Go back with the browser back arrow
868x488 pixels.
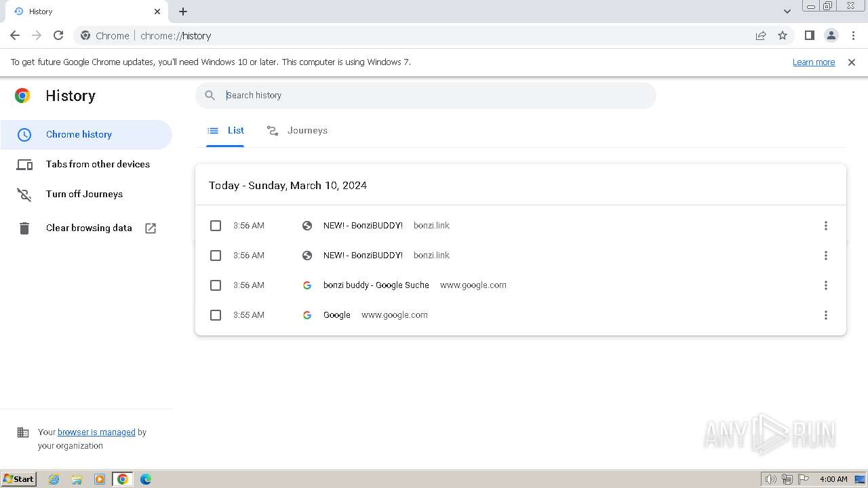click(15, 35)
